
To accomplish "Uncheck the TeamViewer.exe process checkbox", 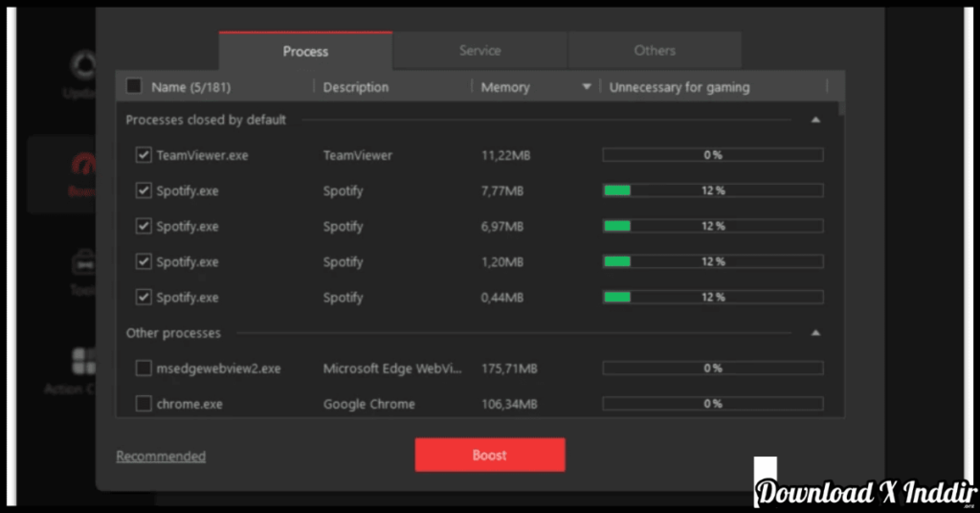I will click(x=144, y=155).
